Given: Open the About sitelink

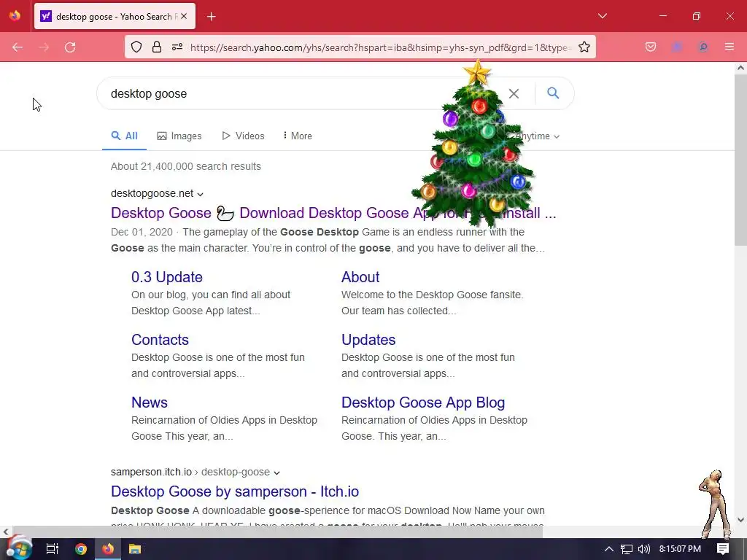Looking at the screenshot, I should (x=360, y=277).
